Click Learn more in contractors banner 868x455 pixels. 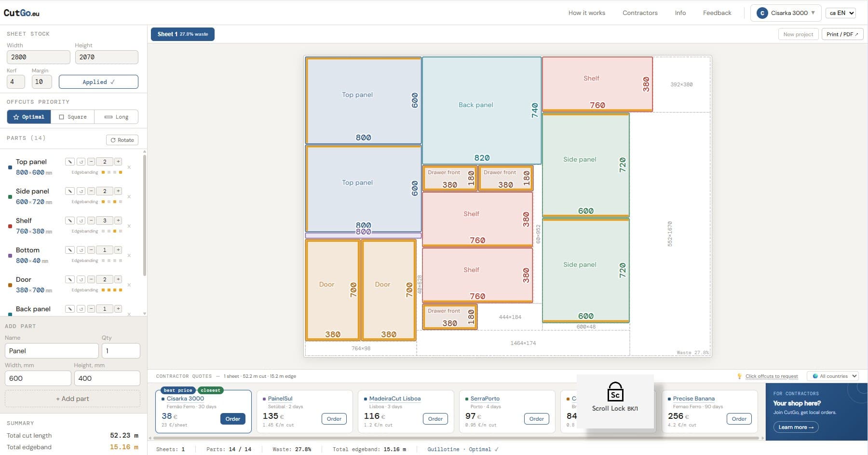point(796,427)
